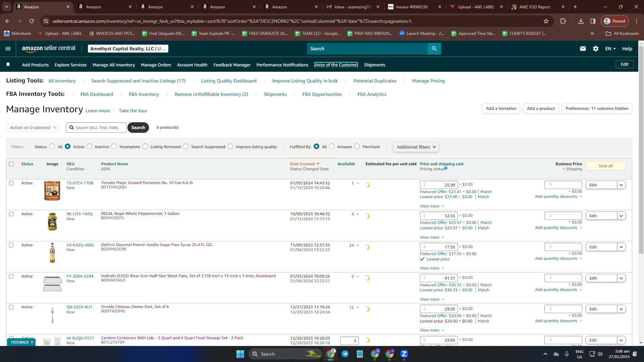Image resolution: width=644 pixels, height=362 pixels.
Task: Click the Amazon Seller Central logo
Action: point(49,49)
